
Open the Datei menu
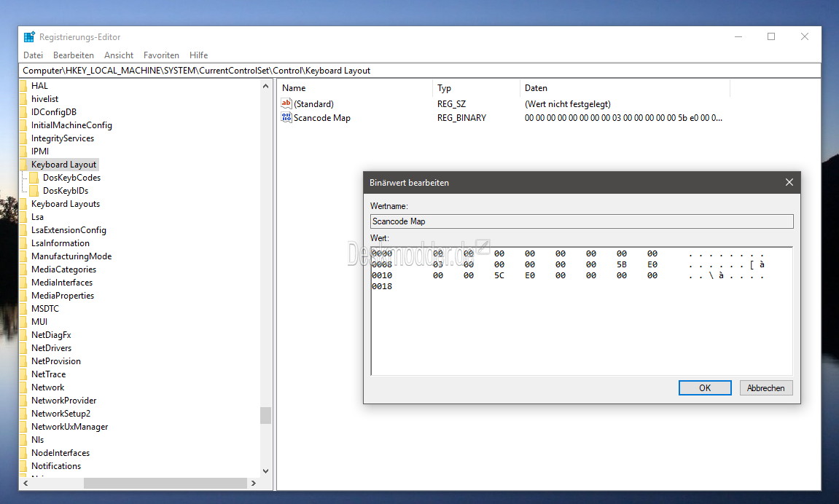point(34,55)
